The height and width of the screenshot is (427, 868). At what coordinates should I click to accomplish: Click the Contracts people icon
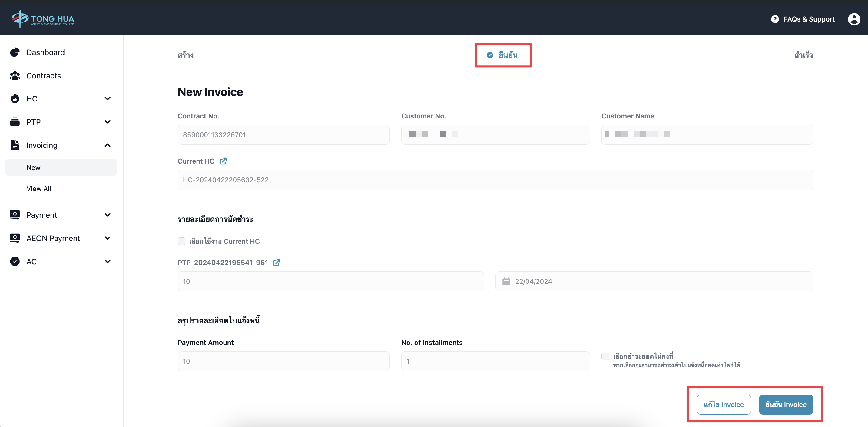tap(15, 75)
